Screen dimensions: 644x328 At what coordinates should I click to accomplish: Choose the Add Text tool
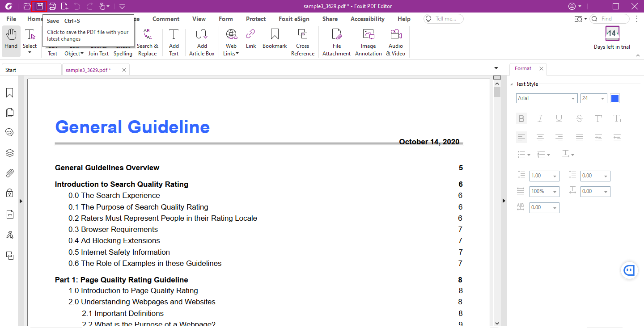[x=174, y=43]
